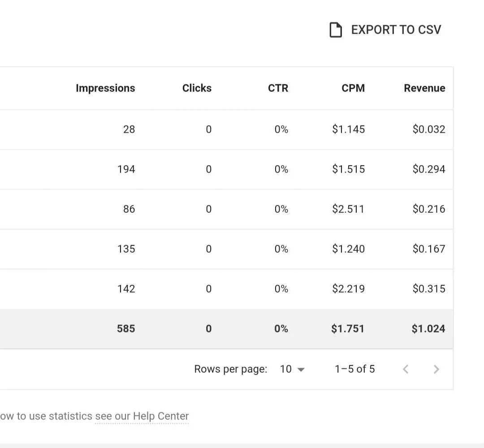Click the 1–5 of 5 pagination label
Screen dimensions: 484x448
354,369
